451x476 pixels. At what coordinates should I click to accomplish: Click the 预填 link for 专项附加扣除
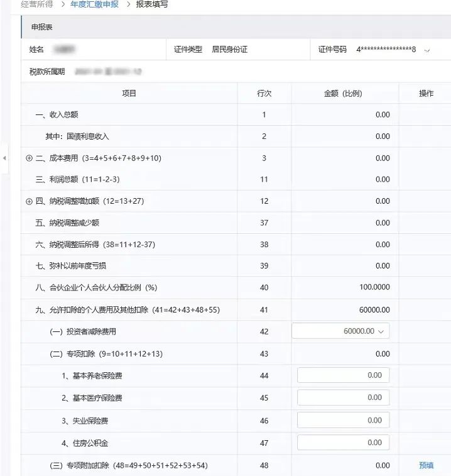point(426,465)
